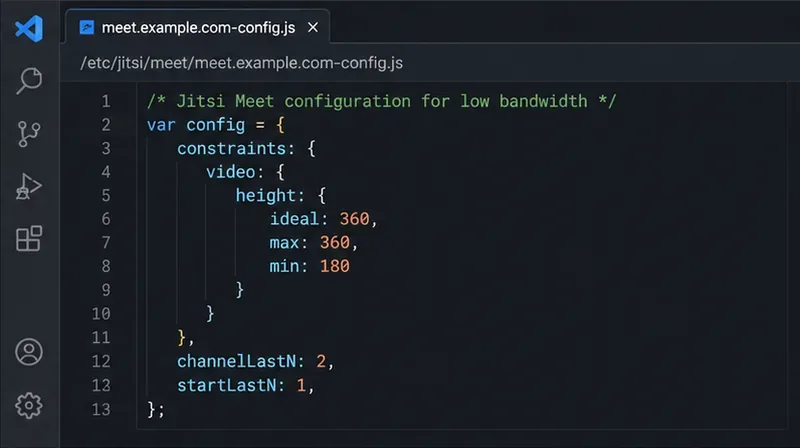Open the Manage settings gear icon

(29, 406)
